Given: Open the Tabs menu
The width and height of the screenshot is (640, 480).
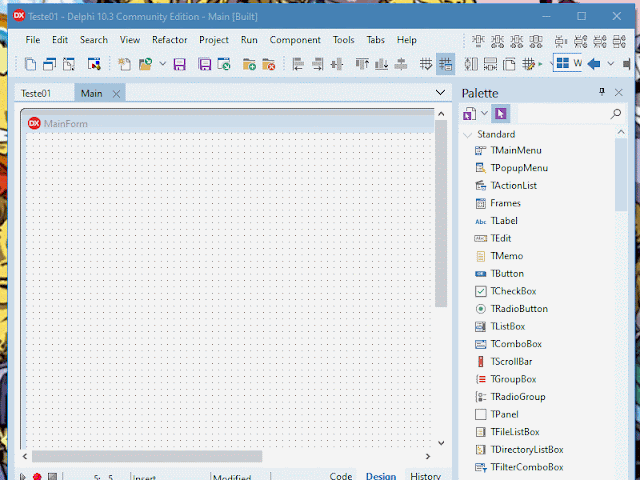Looking at the screenshot, I should 375,40.
